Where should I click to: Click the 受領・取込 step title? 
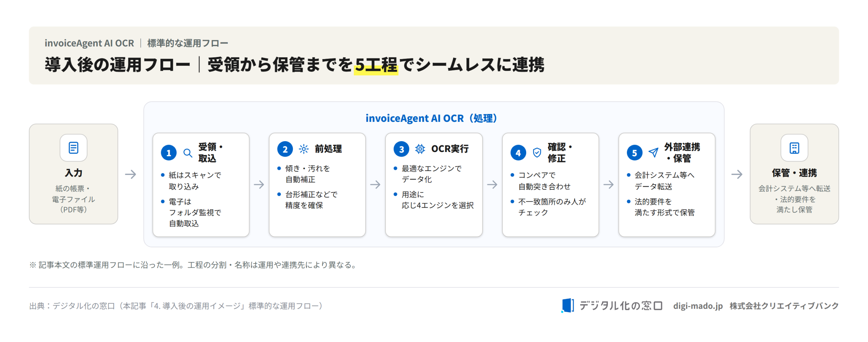tap(211, 153)
